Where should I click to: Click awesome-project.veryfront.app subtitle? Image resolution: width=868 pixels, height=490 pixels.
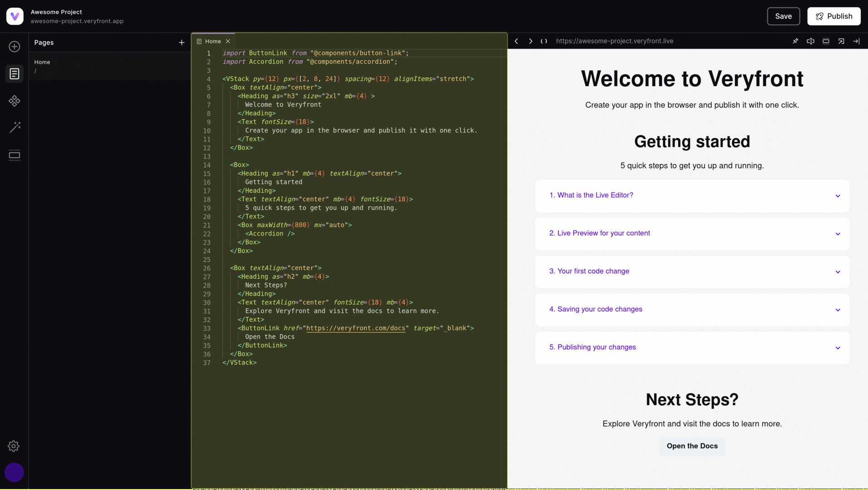pyautogui.click(x=77, y=21)
